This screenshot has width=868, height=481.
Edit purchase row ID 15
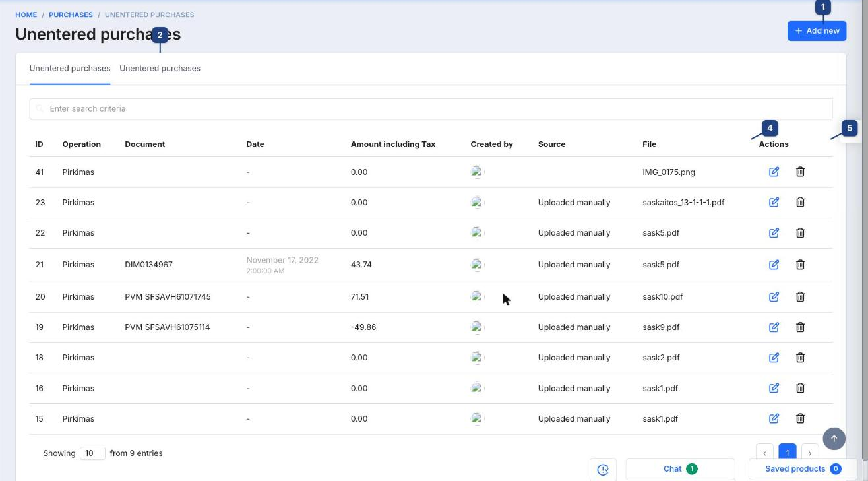pos(774,418)
